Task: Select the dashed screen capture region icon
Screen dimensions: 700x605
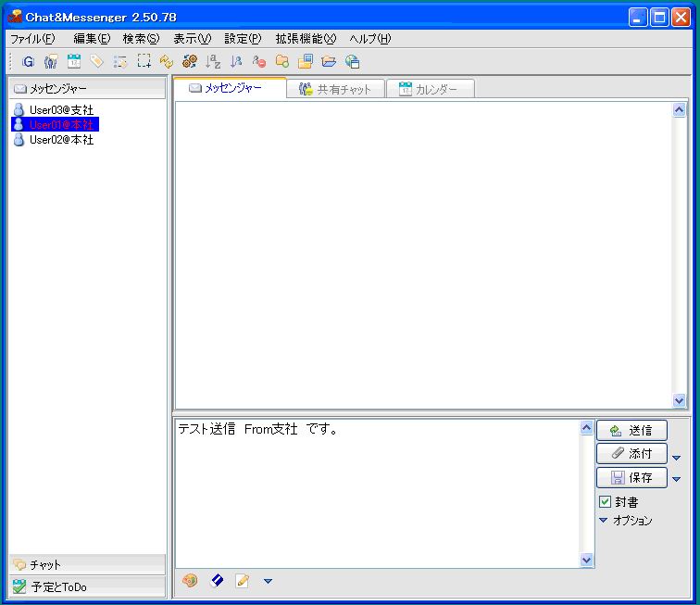Action: tap(144, 61)
